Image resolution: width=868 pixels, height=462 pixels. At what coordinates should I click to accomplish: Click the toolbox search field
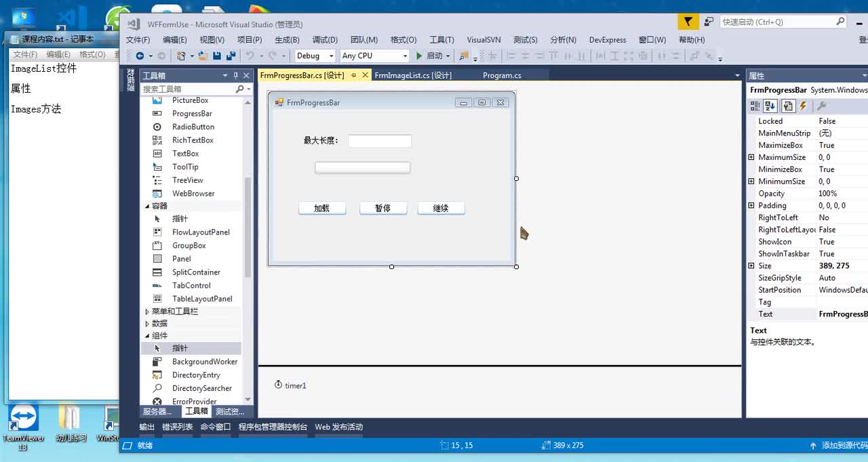(x=188, y=89)
